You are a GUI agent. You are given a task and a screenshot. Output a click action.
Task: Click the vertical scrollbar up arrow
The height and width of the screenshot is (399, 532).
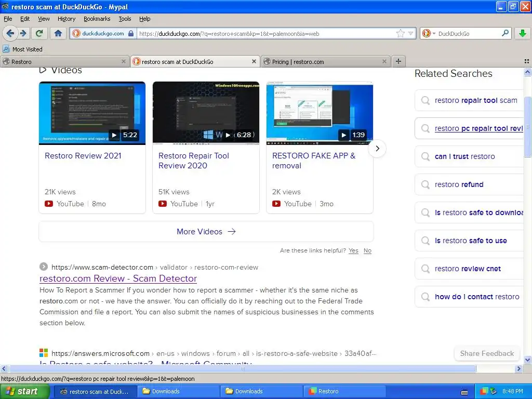pos(527,72)
